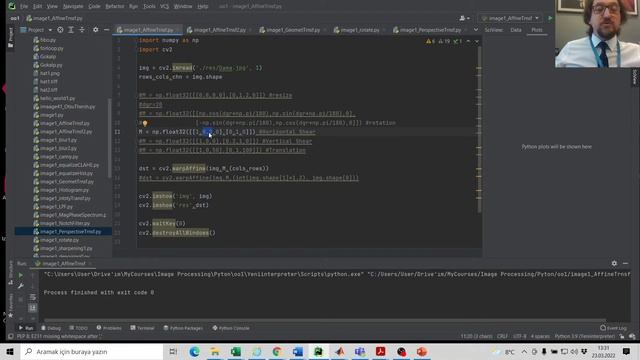Hide the Project tool window

107,30
